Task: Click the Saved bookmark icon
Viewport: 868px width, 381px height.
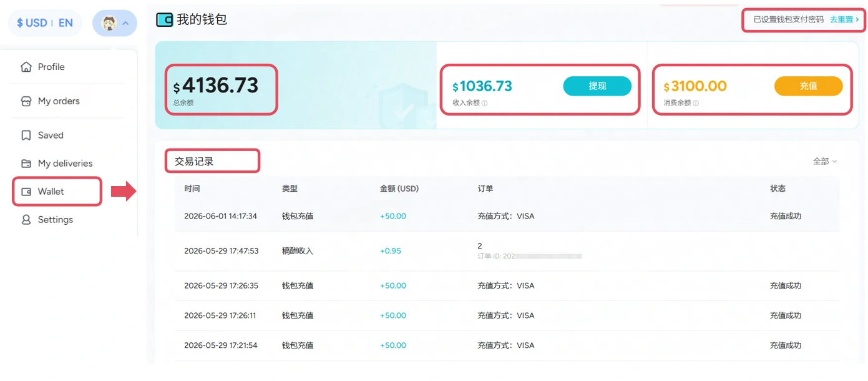Action: (x=26, y=136)
